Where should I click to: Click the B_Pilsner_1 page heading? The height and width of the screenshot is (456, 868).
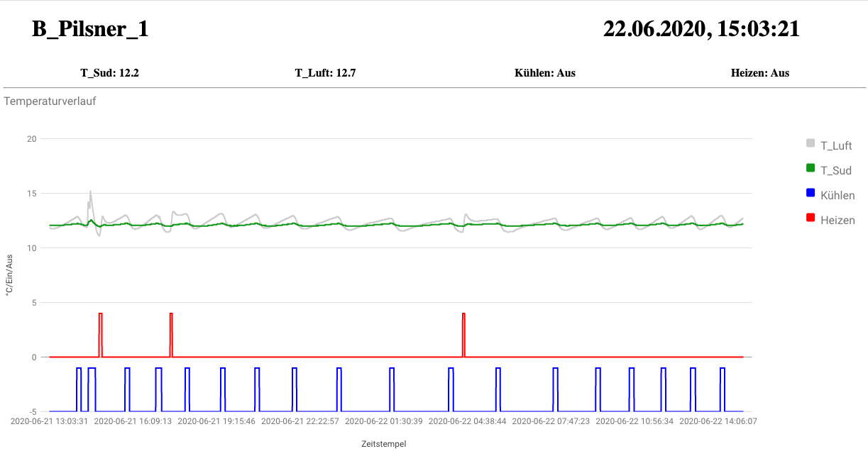(90, 29)
